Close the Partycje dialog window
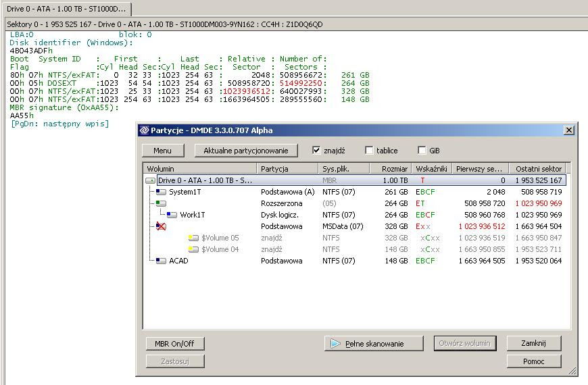This screenshot has height=385, width=588. (569, 130)
